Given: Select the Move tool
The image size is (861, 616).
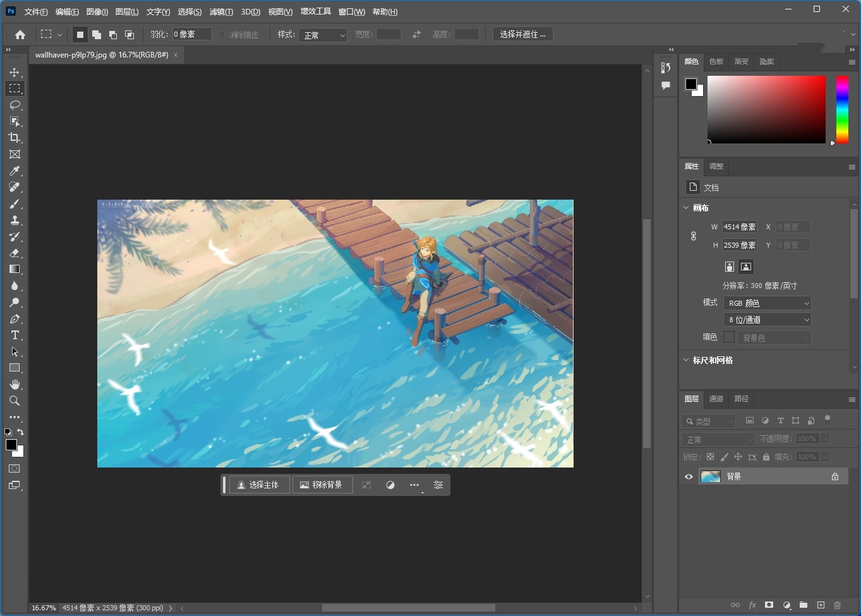Looking at the screenshot, I should [15, 72].
